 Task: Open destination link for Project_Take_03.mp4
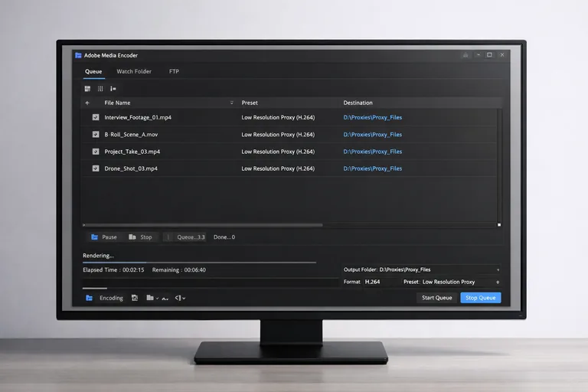pos(372,152)
